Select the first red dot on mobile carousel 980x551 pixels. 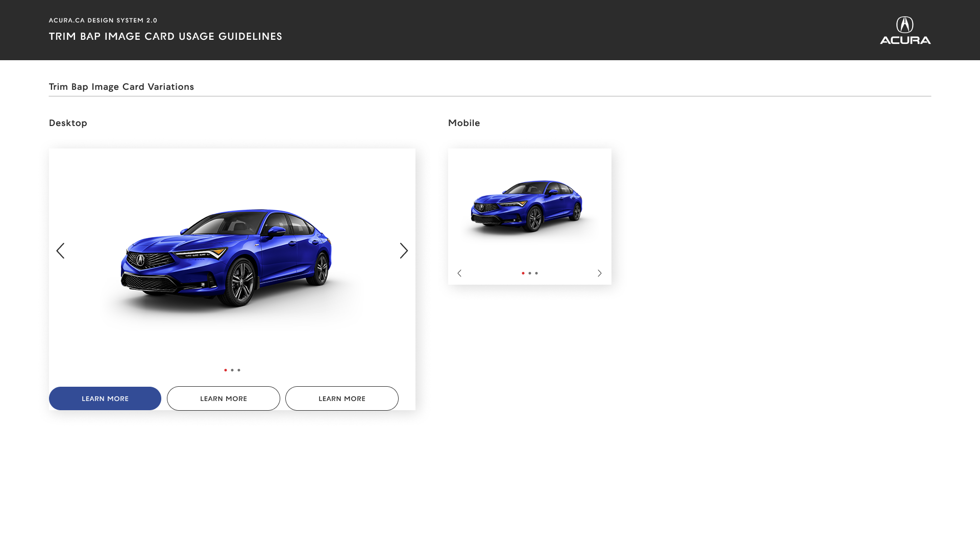523,273
